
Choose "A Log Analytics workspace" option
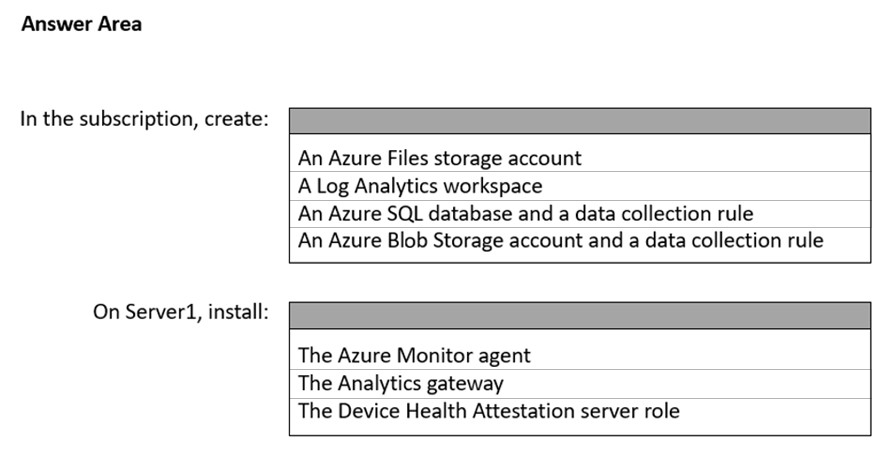pyautogui.click(x=420, y=186)
